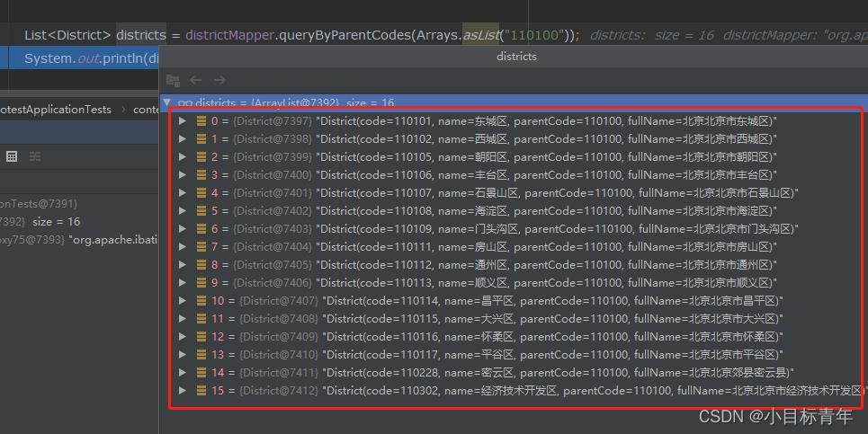Click field icon of entry 0 东城区

click(201, 120)
